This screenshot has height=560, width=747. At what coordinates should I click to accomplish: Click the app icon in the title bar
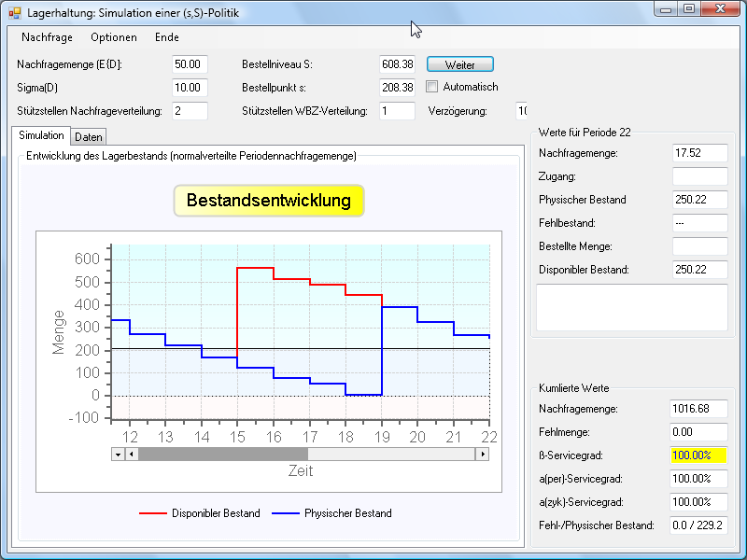14,12
